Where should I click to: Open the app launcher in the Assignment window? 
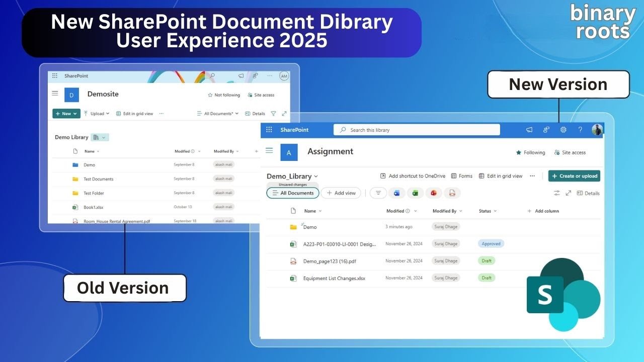pos(269,130)
